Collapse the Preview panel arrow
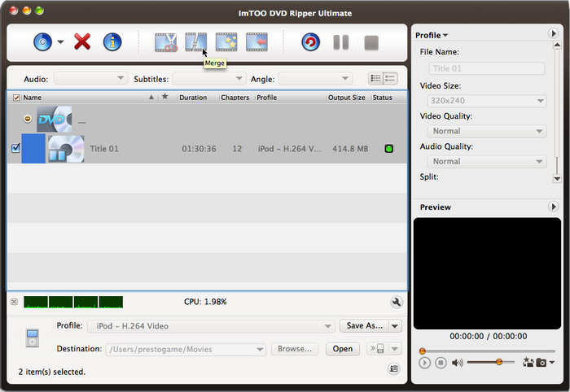Screen dimensions: 570x392 coord(553,207)
